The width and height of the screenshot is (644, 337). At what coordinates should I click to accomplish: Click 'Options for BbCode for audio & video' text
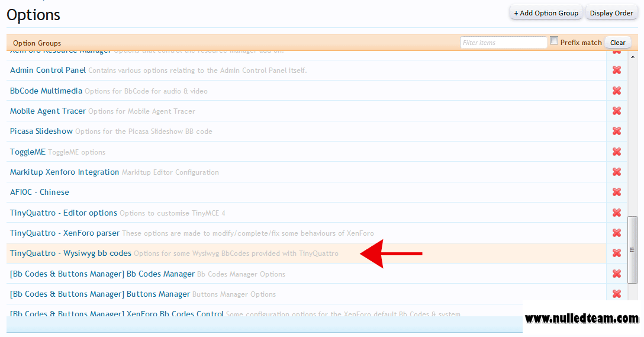coord(146,91)
